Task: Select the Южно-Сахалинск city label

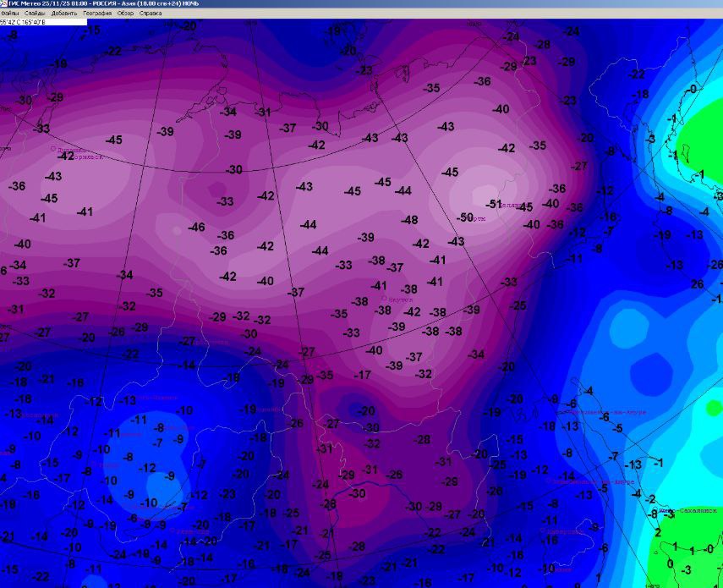Action: (687, 511)
